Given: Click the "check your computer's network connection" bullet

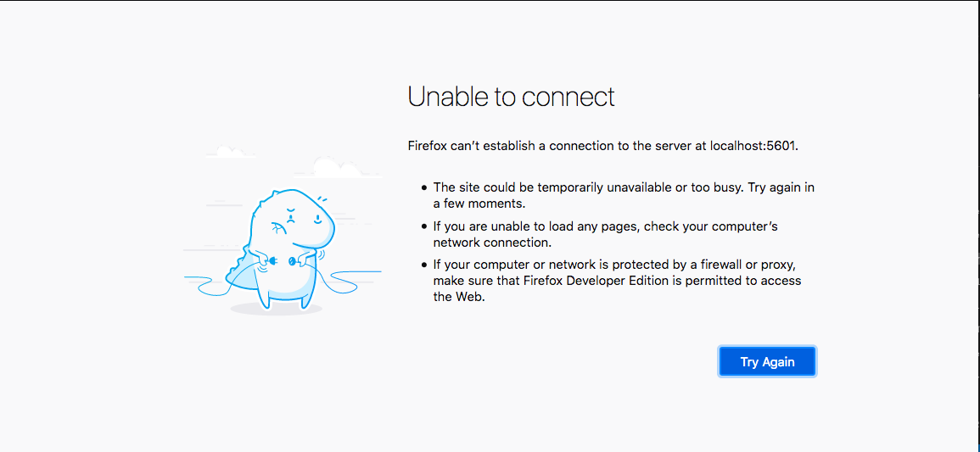Looking at the screenshot, I should coord(606,234).
